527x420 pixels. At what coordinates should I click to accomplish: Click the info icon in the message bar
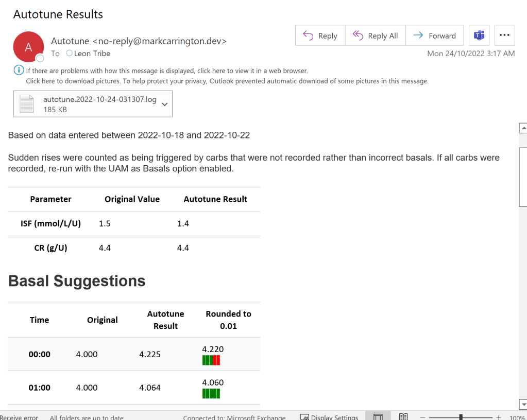pyautogui.click(x=19, y=71)
